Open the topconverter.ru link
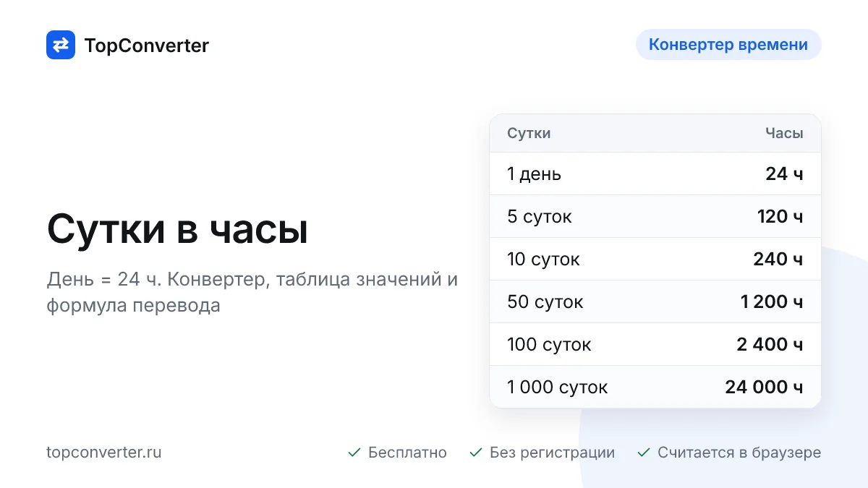Image resolution: width=868 pixels, height=488 pixels. (x=104, y=453)
